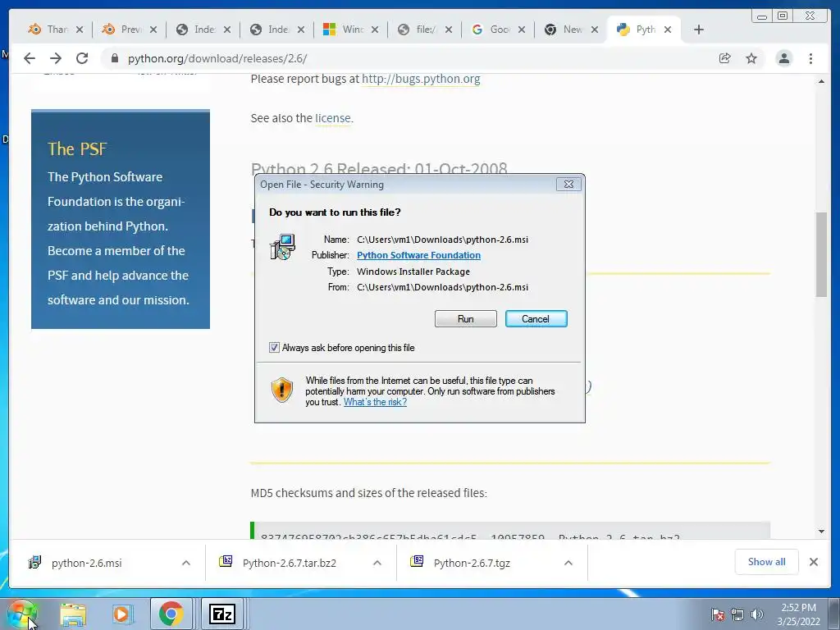
Task: Click the warning shield icon in dialog
Action: pyautogui.click(x=282, y=390)
